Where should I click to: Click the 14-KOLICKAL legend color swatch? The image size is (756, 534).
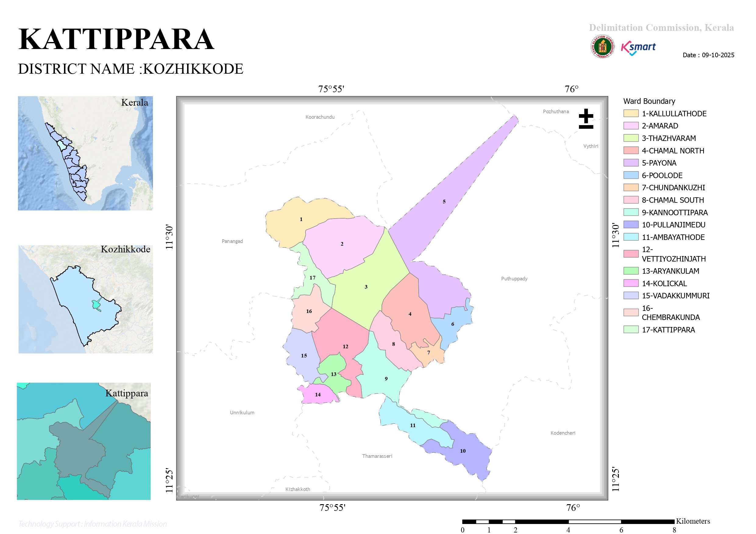click(x=631, y=283)
